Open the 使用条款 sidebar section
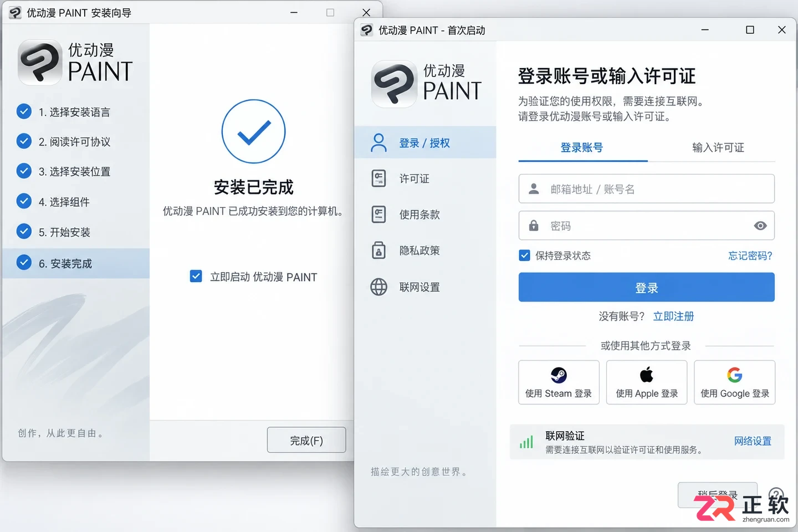798x532 pixels. pyautogui.click(x=425, y=214)
